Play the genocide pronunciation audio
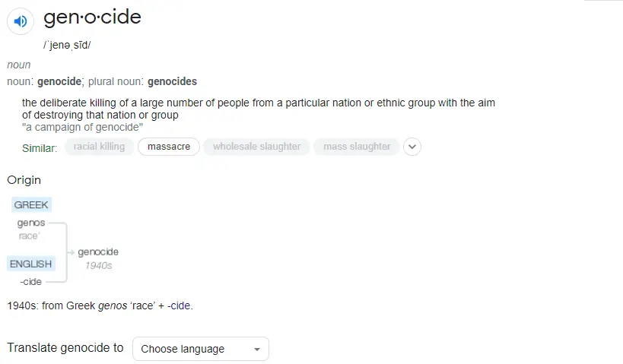Viewport: 623px width, 364px height. coord(21,21)
